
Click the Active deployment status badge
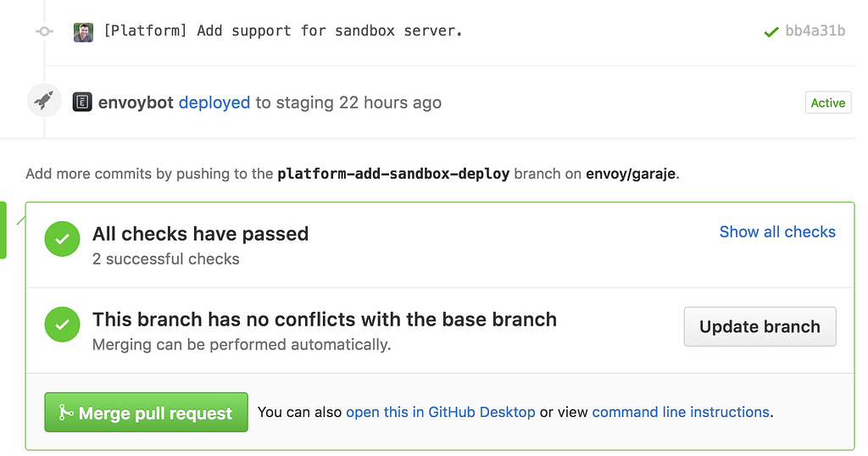pyautogui.click(x=827, y=103)
